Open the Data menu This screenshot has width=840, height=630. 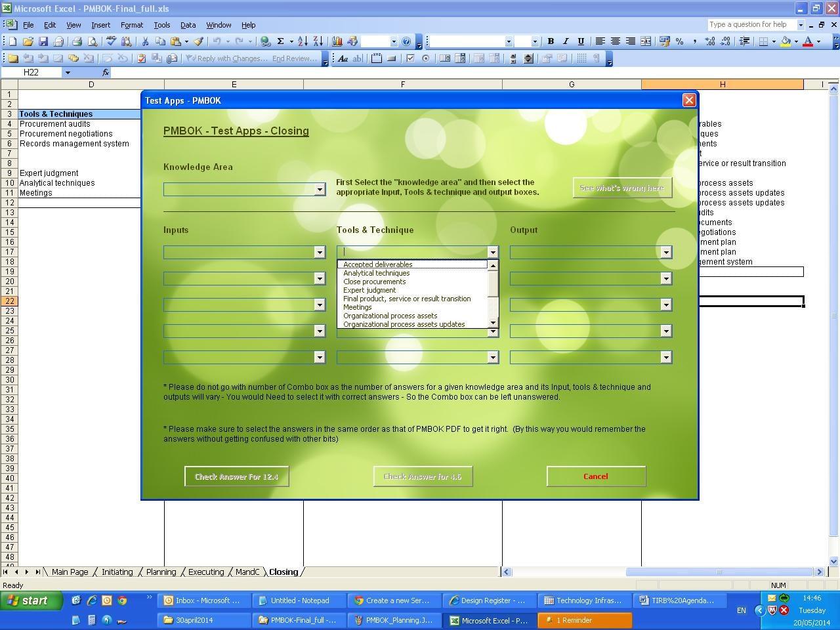click(x=188, y=25)
